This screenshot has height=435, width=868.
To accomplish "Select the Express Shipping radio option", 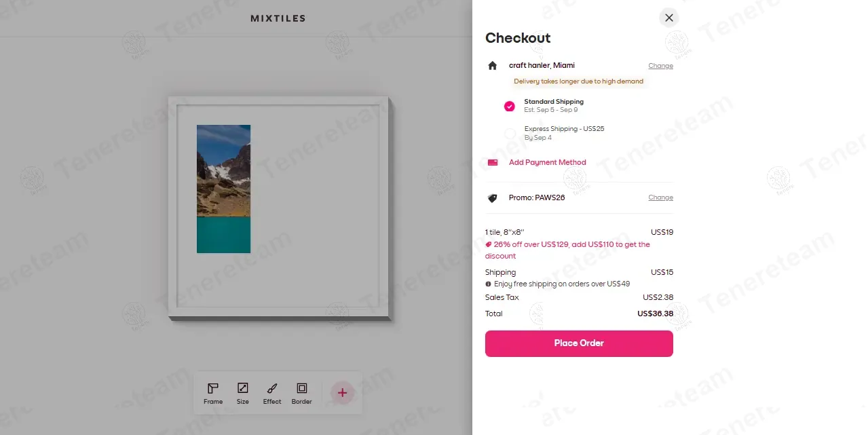I will [510, 133].
